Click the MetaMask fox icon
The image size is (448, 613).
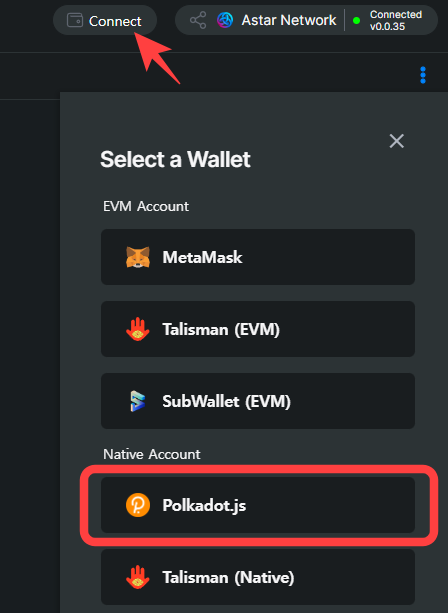point(138,257)
